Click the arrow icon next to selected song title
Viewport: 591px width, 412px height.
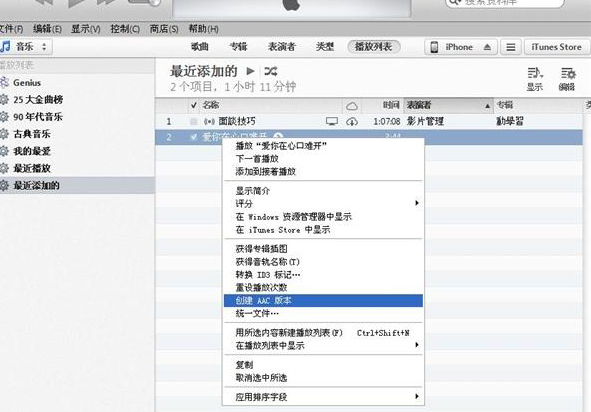tap(278, 136)
